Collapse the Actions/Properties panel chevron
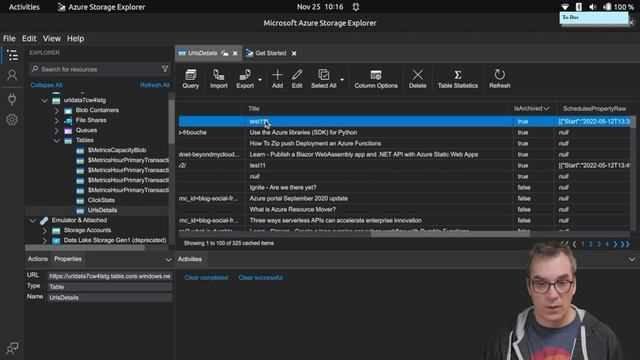The width and height of the screenshot is (640, 360). pos(168,260)
